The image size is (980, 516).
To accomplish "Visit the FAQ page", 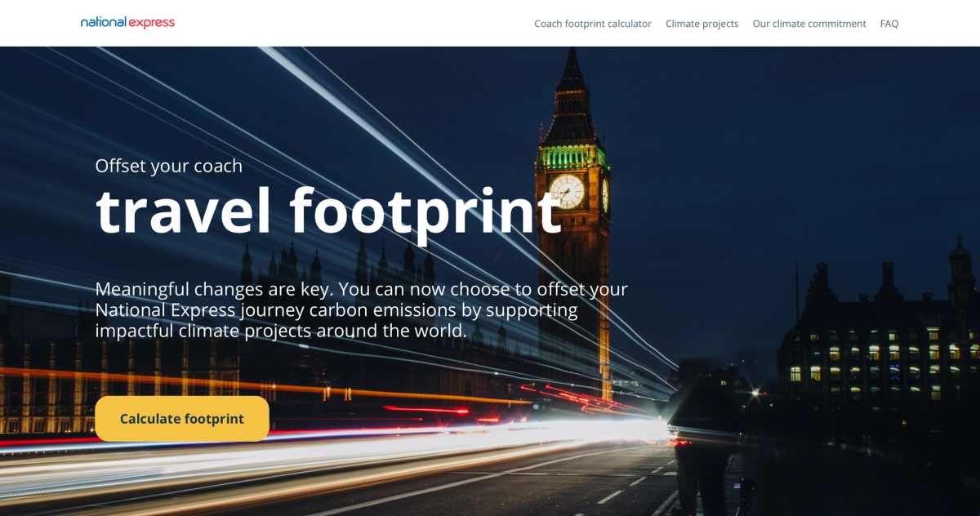I will coord(889,24).
